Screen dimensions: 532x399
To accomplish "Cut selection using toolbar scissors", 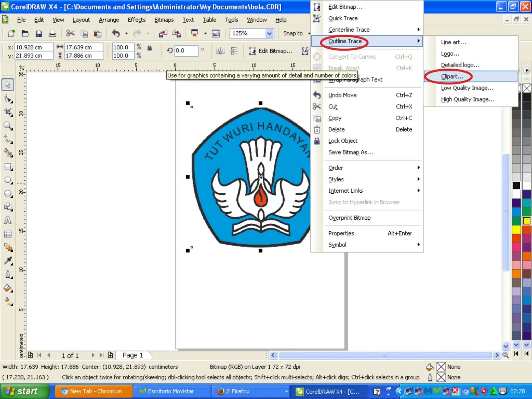I will click(x=70, y=33).
